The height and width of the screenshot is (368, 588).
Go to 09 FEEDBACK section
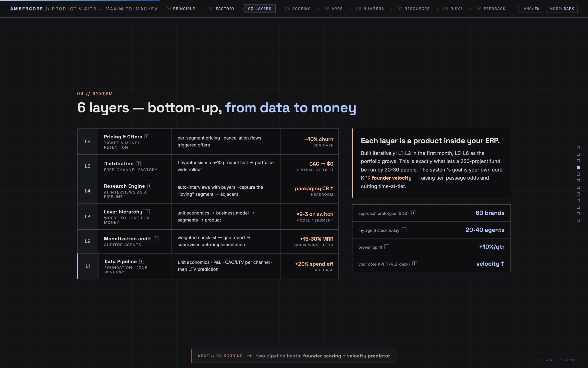pyautogui.click(x=491, y=9)
